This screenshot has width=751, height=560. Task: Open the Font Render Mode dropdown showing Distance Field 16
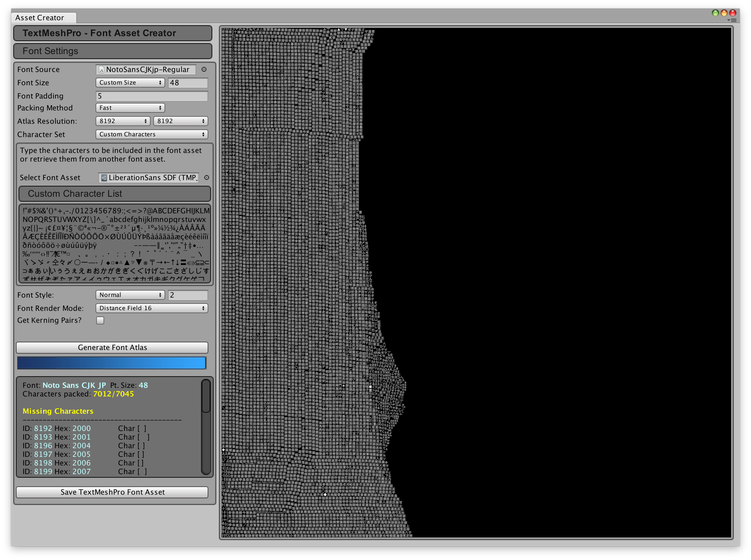(x=152, y=308)
